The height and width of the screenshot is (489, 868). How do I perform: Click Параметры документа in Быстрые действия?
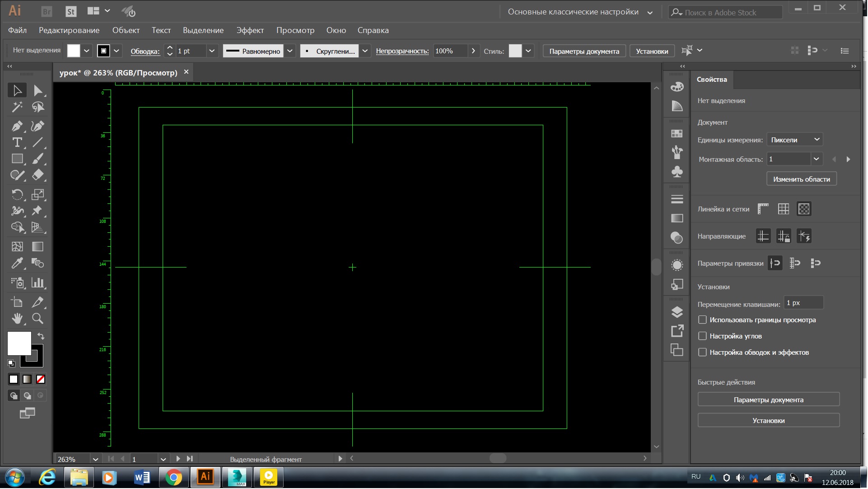(x=769, y=400)
